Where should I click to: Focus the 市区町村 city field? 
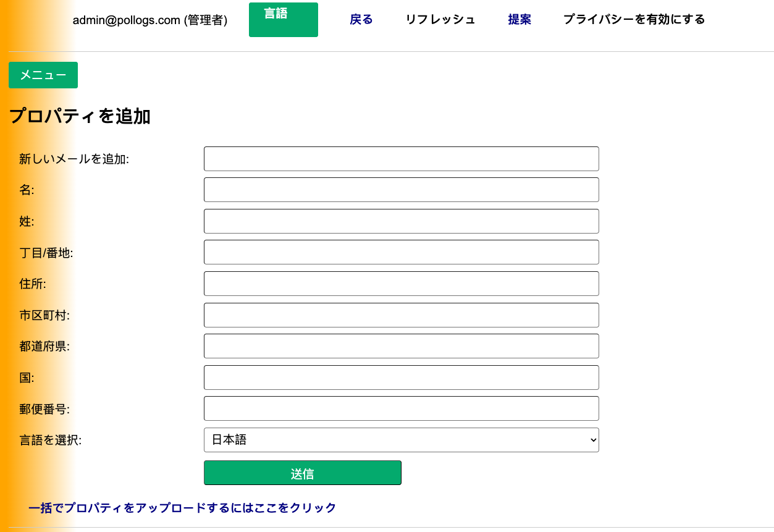[x=401, y=315]
